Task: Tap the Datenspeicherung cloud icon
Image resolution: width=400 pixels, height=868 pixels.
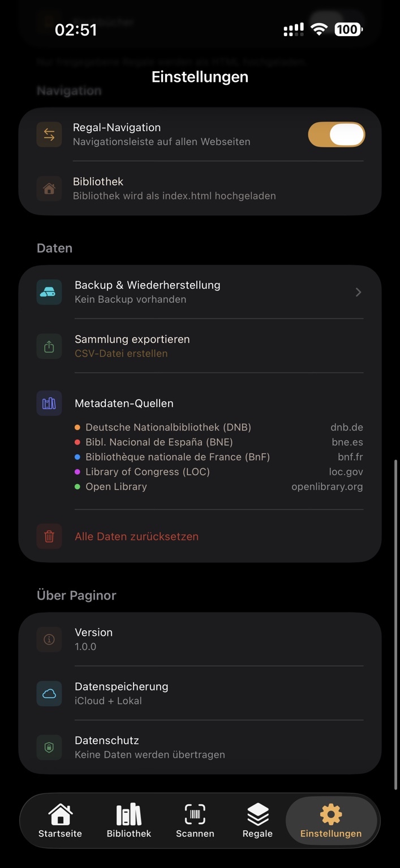Action: [49, 693]
